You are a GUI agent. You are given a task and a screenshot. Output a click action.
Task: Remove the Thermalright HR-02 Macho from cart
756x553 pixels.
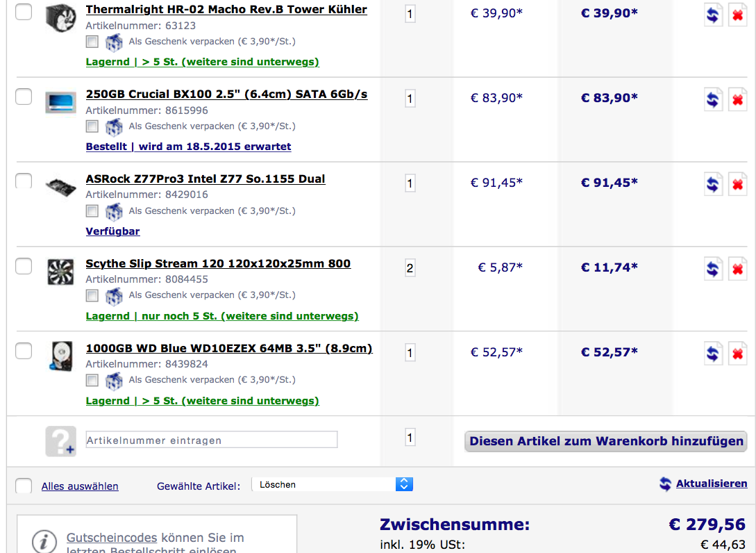pos(737,15)
